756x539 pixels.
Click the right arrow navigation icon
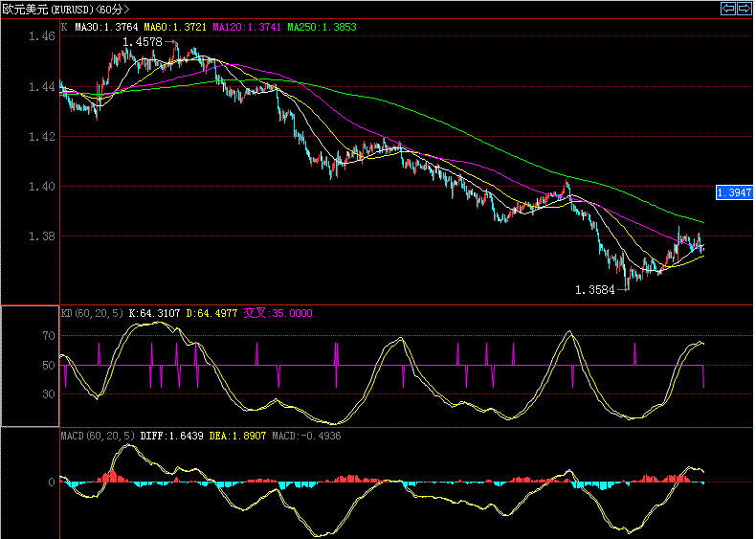[x=744, y=9]
